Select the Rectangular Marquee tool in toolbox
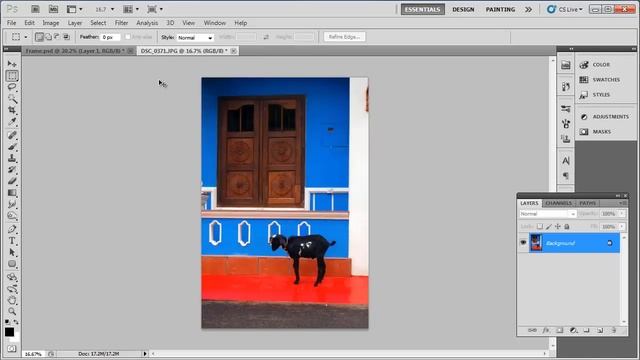The image size is (640, 360). 12,76
